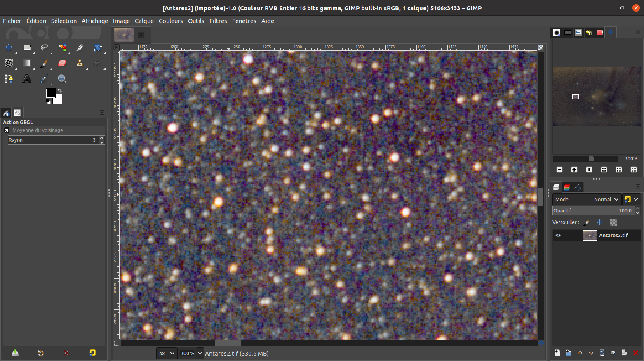644x361 pixels.
Task: Zoom out in the navigation panel
Action: pos(559,170)
